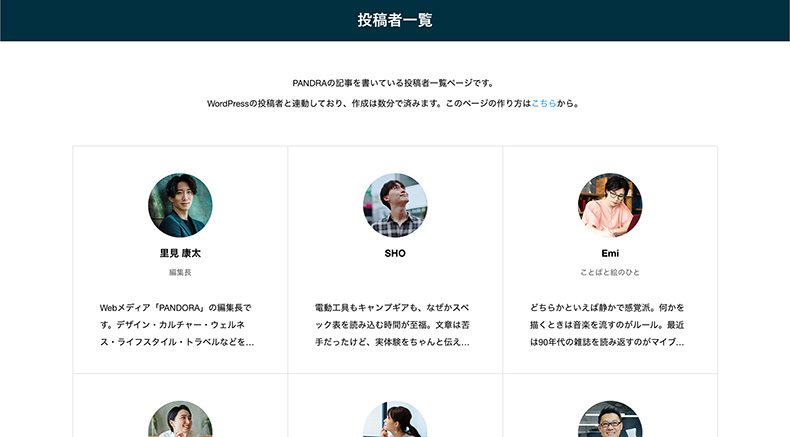Click the 編集長 role label
The width and height of the screenshot is (790, 437).
pyautogui.click(x=180, y=272)
